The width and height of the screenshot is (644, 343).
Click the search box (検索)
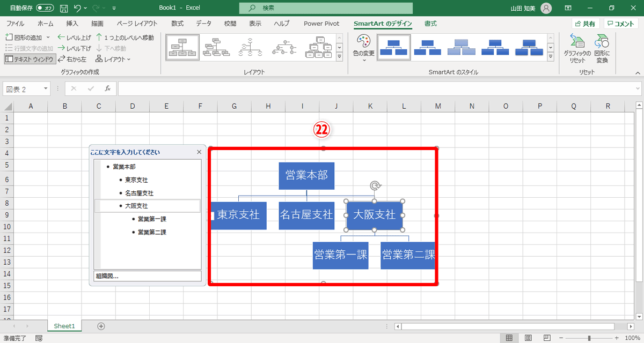[x=326, y=8]
